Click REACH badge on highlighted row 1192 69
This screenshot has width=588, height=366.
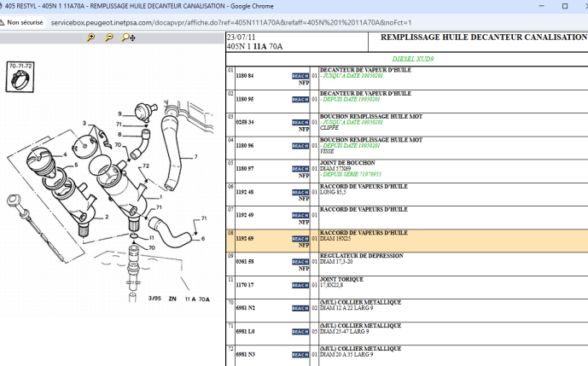point(300,239)
